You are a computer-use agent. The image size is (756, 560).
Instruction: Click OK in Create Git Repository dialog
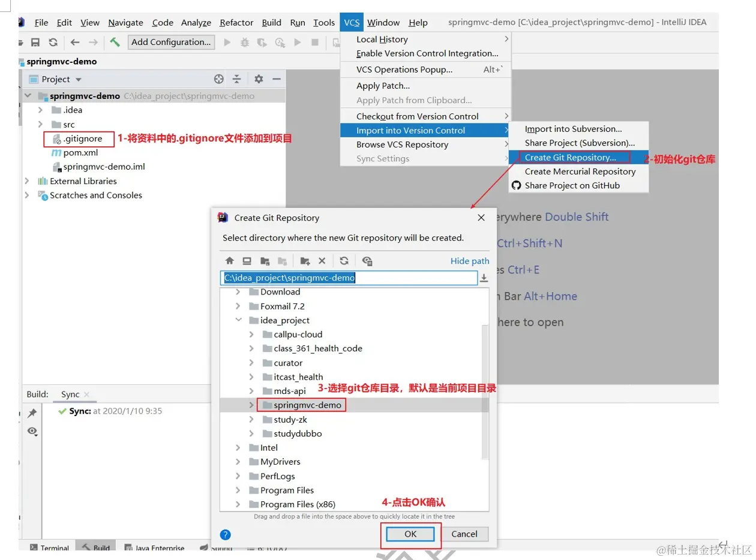tap(410, 534)
